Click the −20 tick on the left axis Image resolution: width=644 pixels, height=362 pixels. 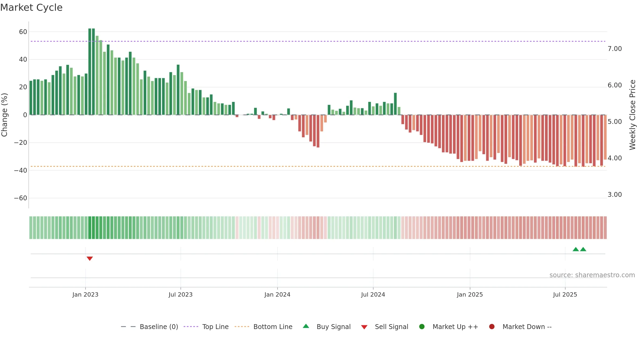tap(21, 143)
